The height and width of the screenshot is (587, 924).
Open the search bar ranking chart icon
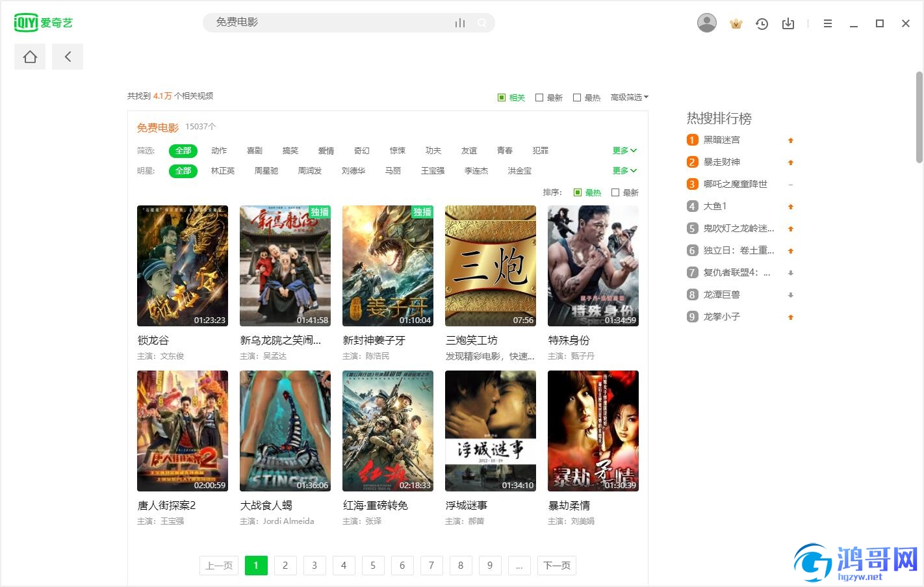pos(460,23)
